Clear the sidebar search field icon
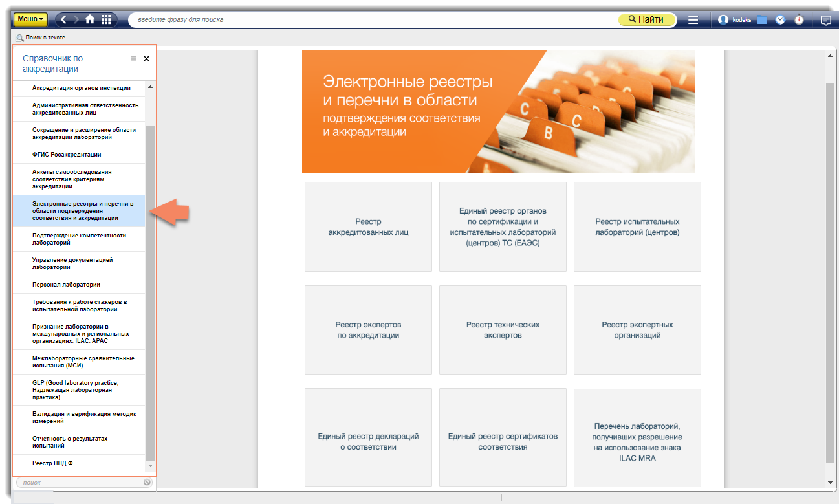Image resolution: width=839 pixels, height=504 pixels. tap(147, 483)
